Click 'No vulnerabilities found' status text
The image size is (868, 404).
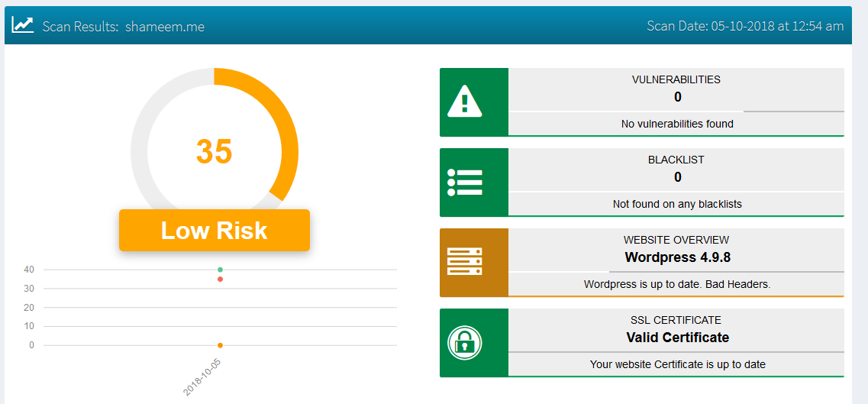tap(676, 124)
